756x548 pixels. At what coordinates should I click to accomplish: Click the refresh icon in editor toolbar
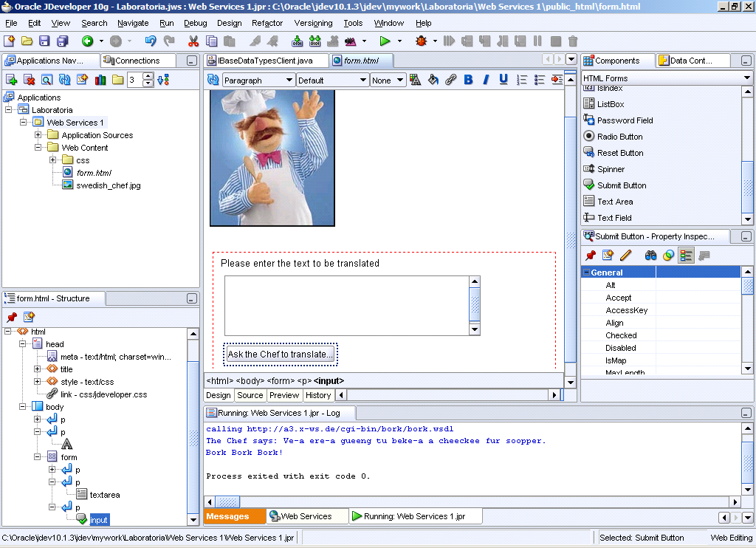point(213,80)
